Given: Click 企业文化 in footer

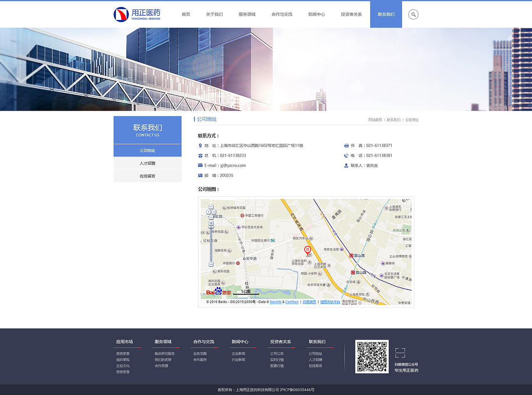Looking at the screenshot, I should point(123,366).
